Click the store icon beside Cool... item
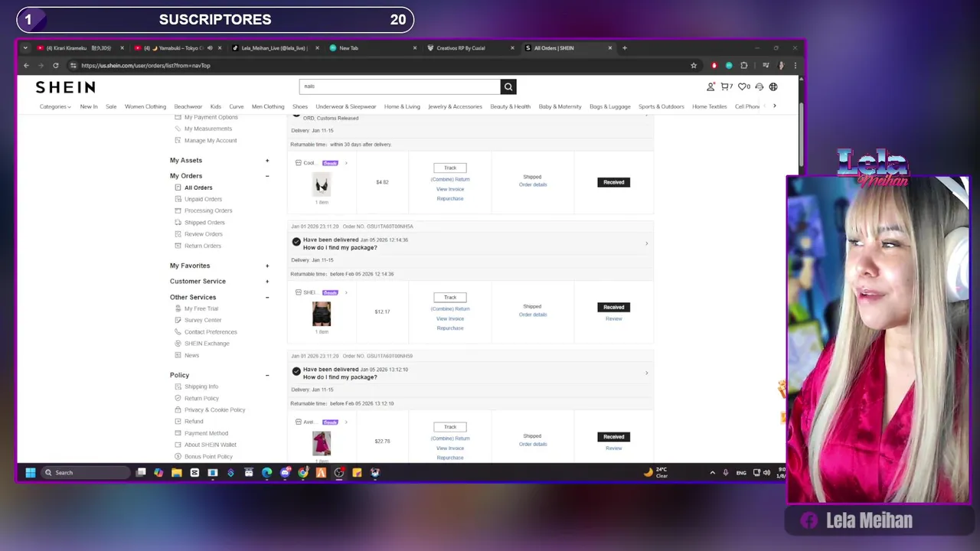This screenshot has height=551, width=980. pyautogui.click(x=299, y=163)
